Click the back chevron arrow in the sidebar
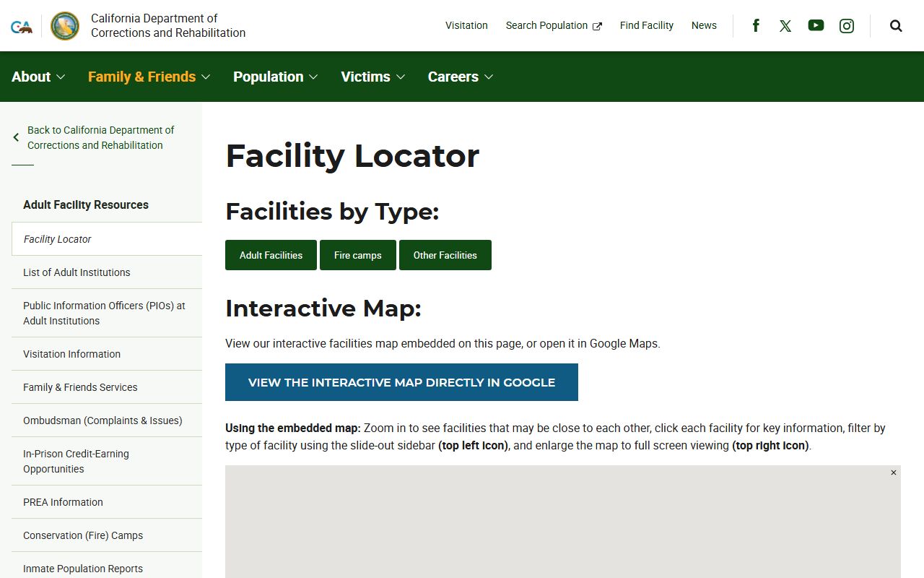924x578 pixels. point(16,137)
